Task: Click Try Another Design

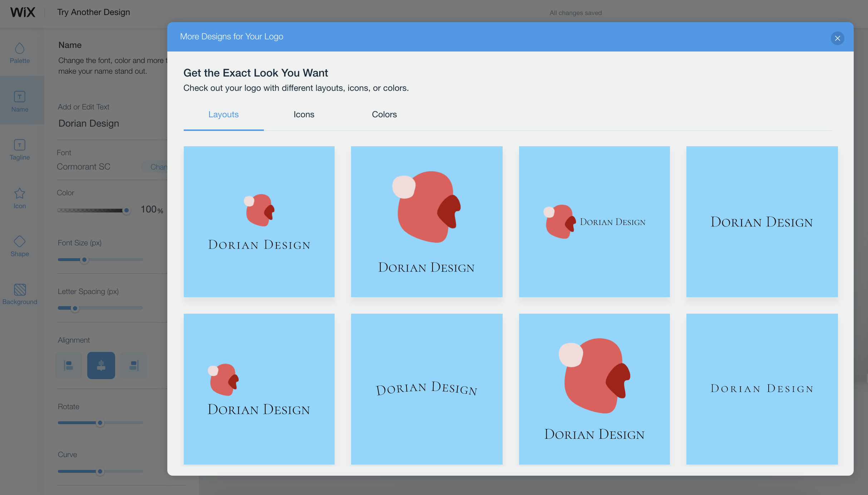Action: pyautogui.click(x=94, y=12)
